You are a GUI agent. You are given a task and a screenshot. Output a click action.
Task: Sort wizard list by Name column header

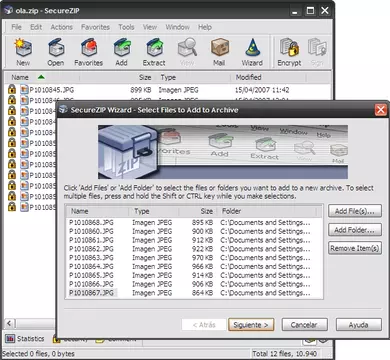97,211
